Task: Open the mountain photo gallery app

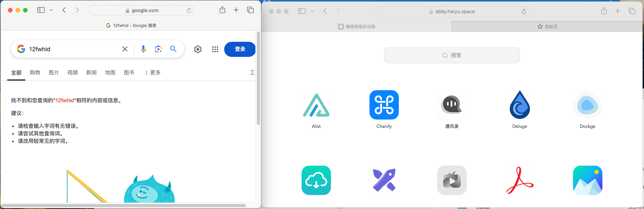Action: (x=587, y=180)
